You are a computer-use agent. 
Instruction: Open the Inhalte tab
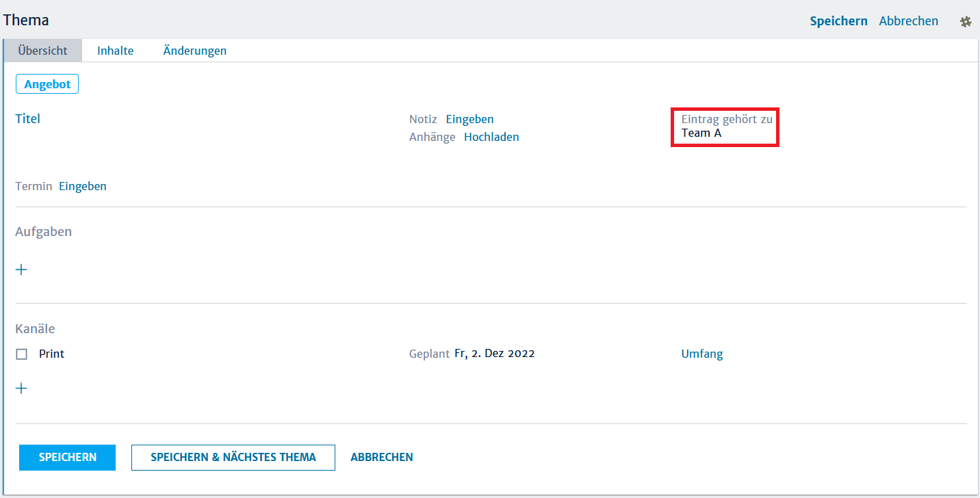(x=115, y=51)
